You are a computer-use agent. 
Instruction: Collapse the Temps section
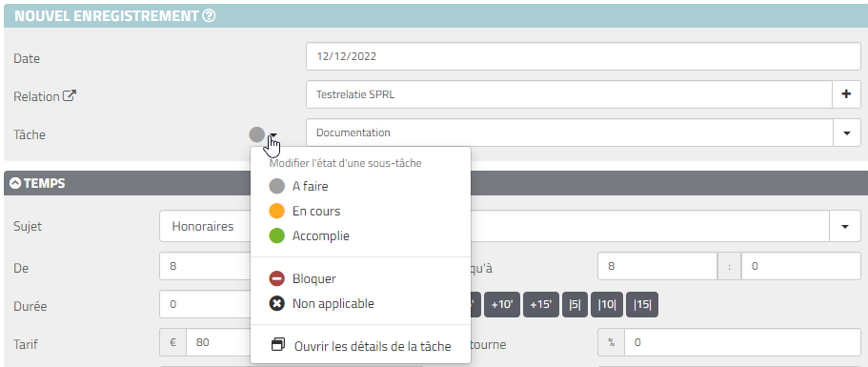[x=15, y=183]
